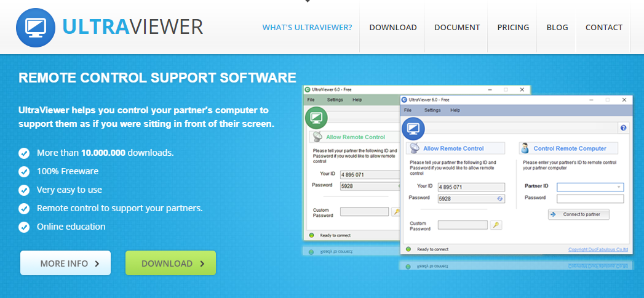The width and height of the screenshot is (644, 298).
Task: Click the green status dot in back window
Action: click(311, 236)
